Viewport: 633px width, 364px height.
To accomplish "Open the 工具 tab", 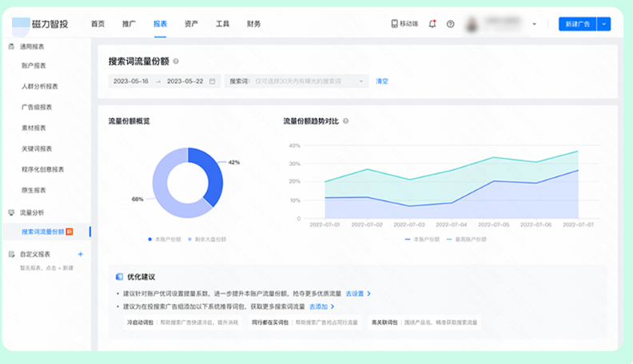I will [222, 24].
